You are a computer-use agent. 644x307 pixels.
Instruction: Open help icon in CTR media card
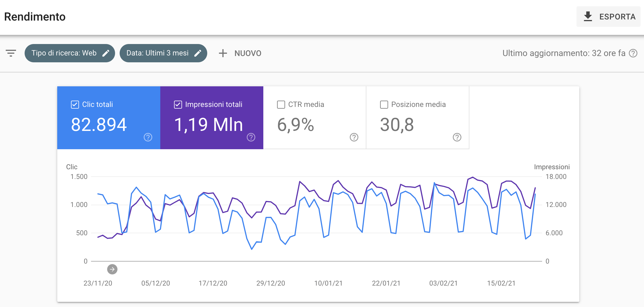pos(354,137)
